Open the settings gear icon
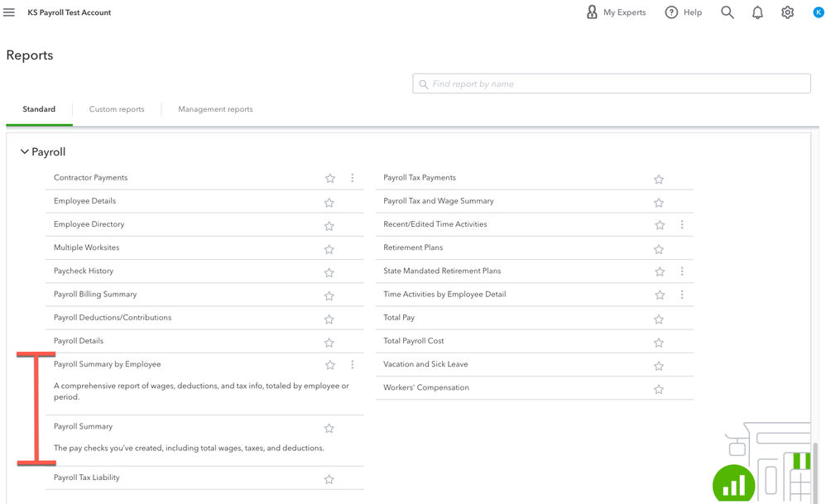The width and height of the screenshot is (826, 504). [x=787, y=12]
